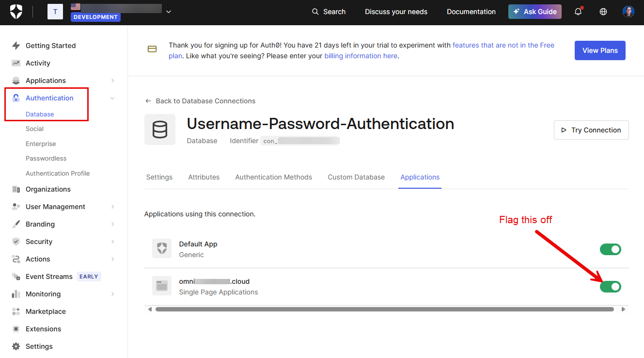Open the Settings gear in the sidebar
Screen dimensions: 644x358
(16, 346)
